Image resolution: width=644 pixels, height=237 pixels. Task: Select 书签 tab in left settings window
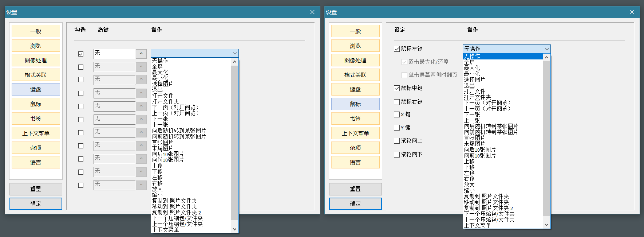36,118
